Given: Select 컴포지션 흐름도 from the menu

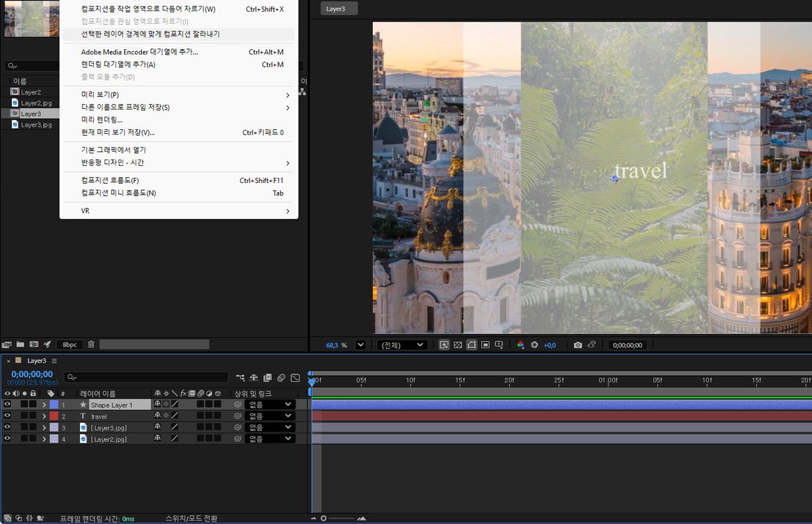Looking at the screenshot, I should tap(110, 180).
